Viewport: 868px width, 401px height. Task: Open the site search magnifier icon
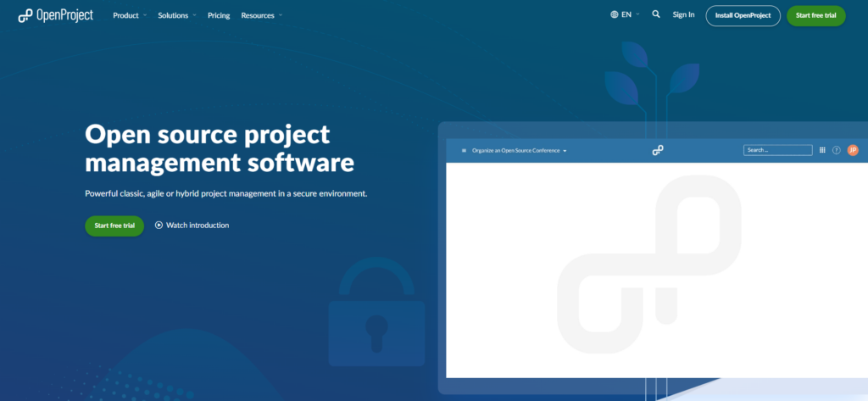click(x=656, y=14)
